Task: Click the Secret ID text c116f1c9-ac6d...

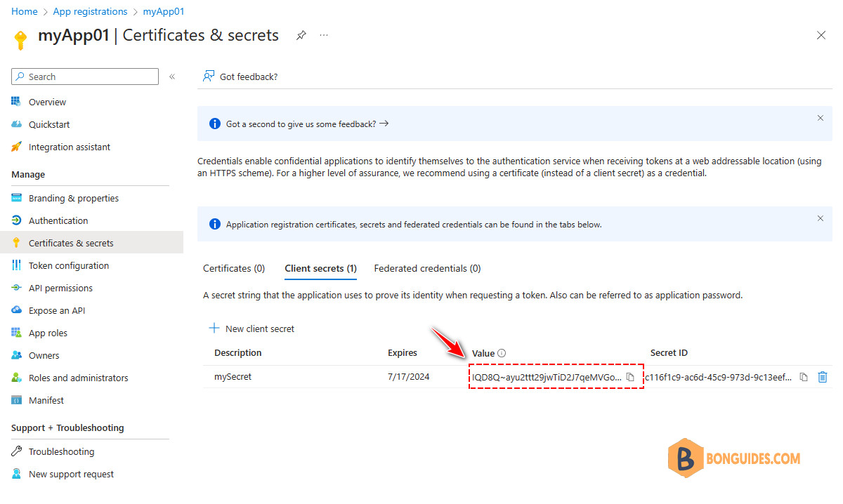Action: 719,377
